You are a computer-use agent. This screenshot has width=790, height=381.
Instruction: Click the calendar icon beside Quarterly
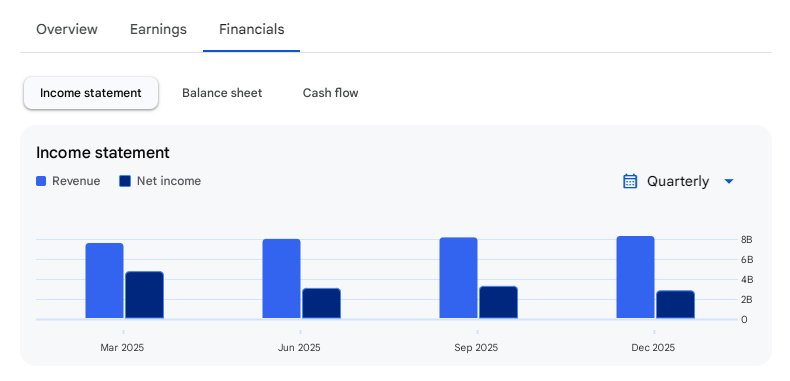[630, 181]
